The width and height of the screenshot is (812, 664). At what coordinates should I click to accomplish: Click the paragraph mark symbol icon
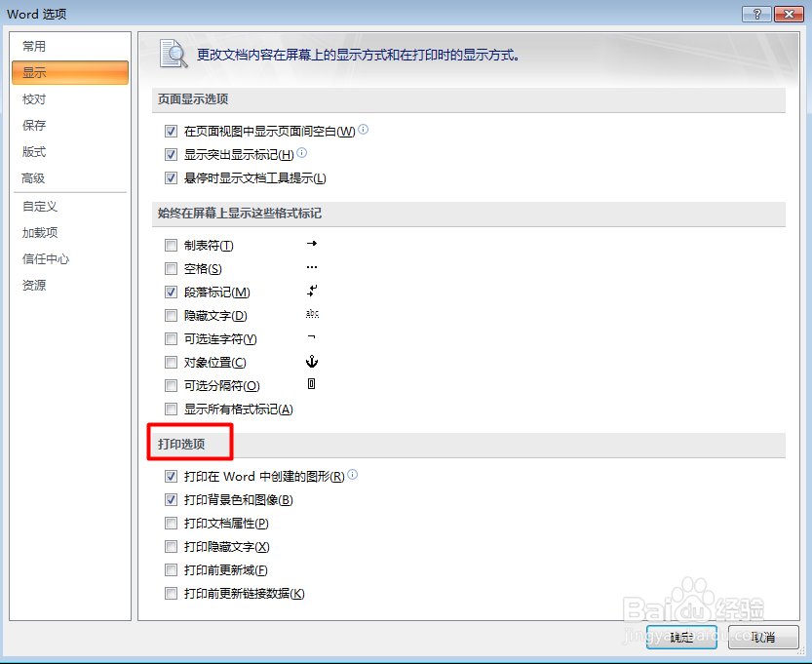312,291
